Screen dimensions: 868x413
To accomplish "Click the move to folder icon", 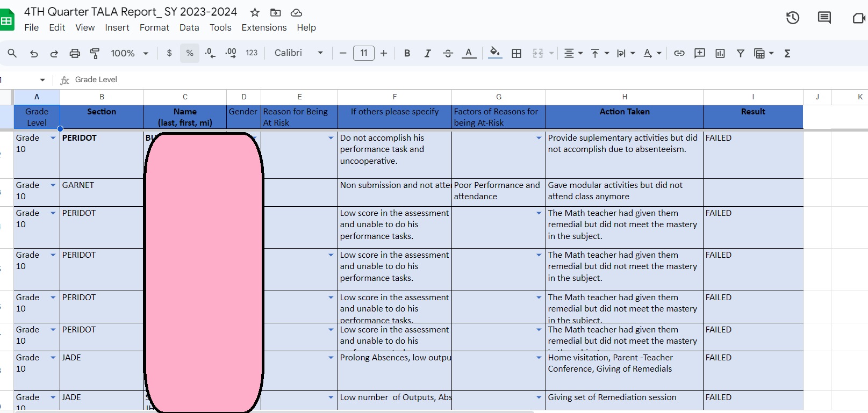I will (x=275, y=12).
